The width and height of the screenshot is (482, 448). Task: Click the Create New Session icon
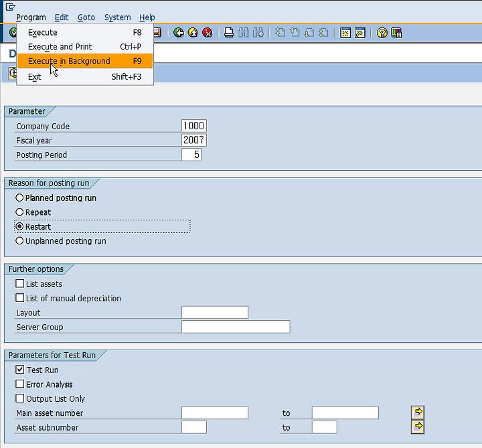[345, 33]
